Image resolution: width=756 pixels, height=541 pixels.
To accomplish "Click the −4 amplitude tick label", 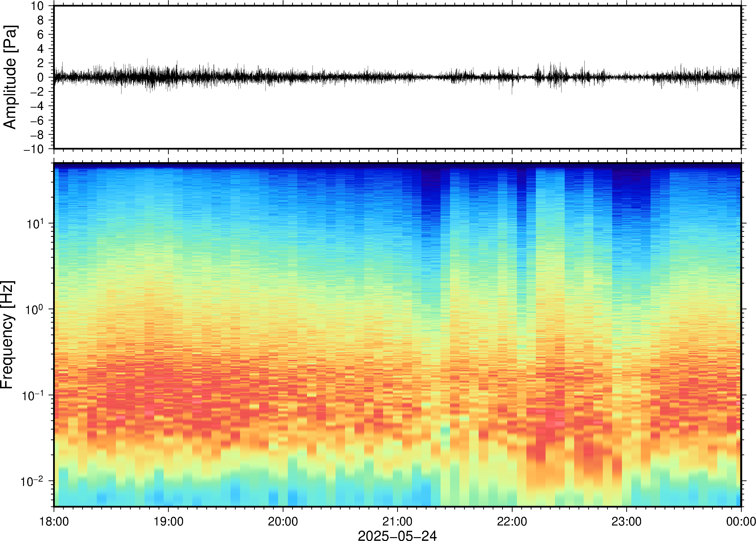I will coord(37,106).
